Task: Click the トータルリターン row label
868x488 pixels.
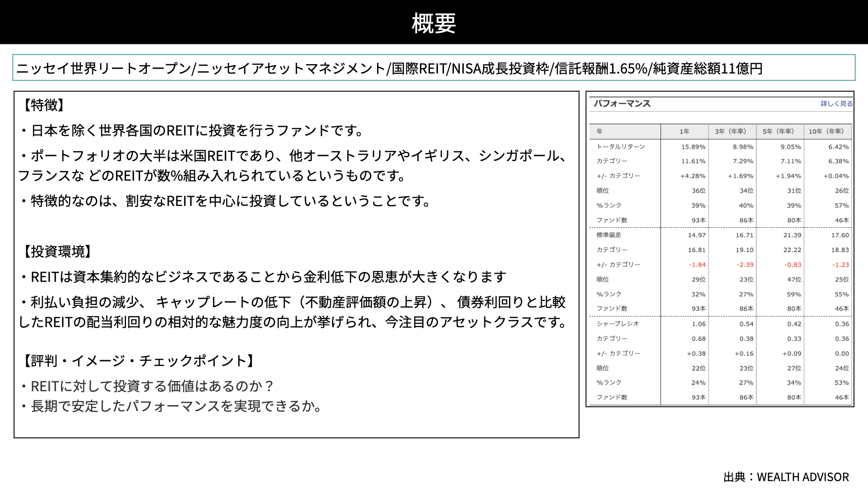Action: 621,147
